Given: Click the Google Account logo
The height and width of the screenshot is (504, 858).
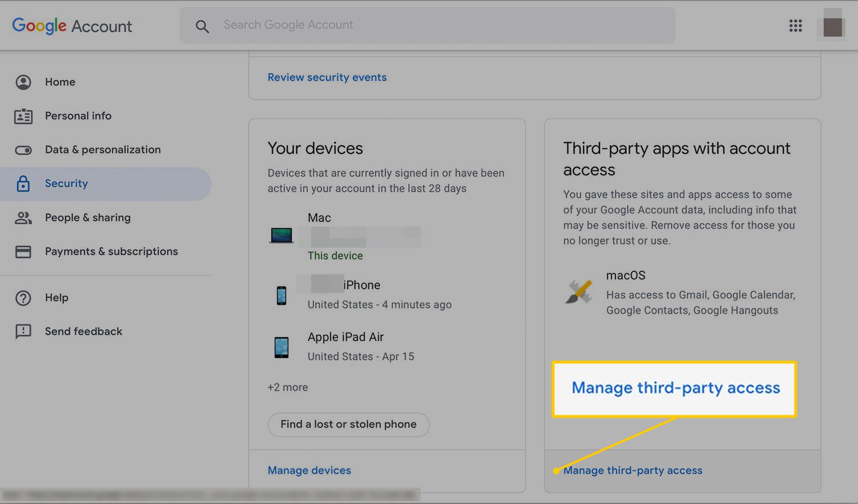Looking at the screenshot, I should (72, 26).
